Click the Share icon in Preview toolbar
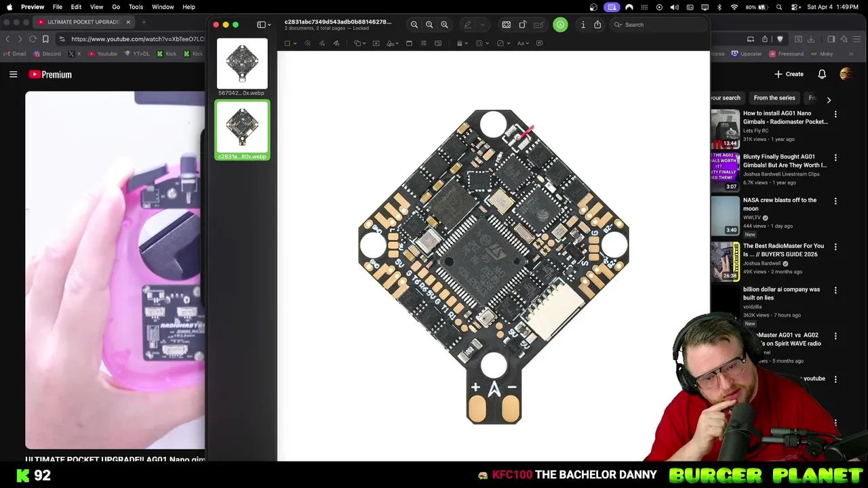868x488 pixels. coord(597,24)
